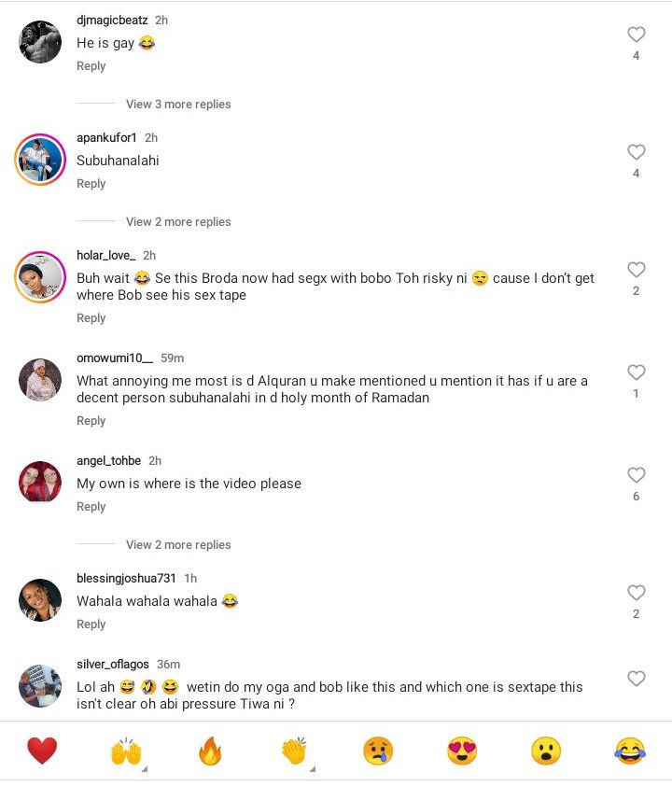Reply to blessingjoshua731's comment
The image size is (672, 786).
(x=91, y=625)
